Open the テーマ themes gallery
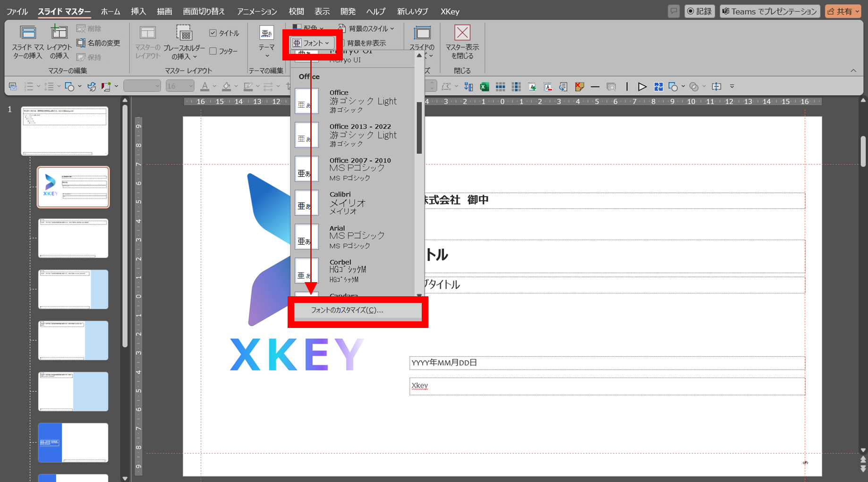Screen dimensions: 868x482 tap(267, 41)
